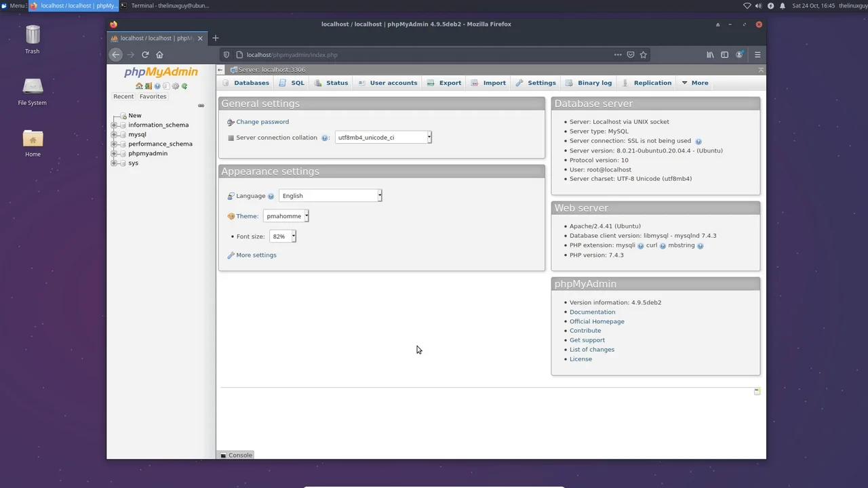The height and width of the screenshot is (488, 868).
Task: Switch to the Favorites tab in the sidebar
Action: click(x=153, y=96)
